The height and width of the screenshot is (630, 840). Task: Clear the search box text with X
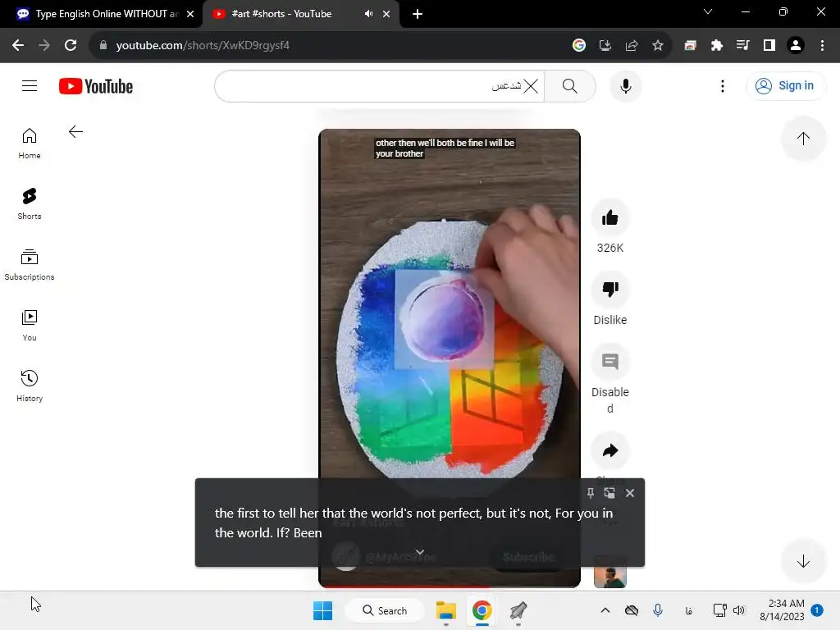click(x=531, y=85)
